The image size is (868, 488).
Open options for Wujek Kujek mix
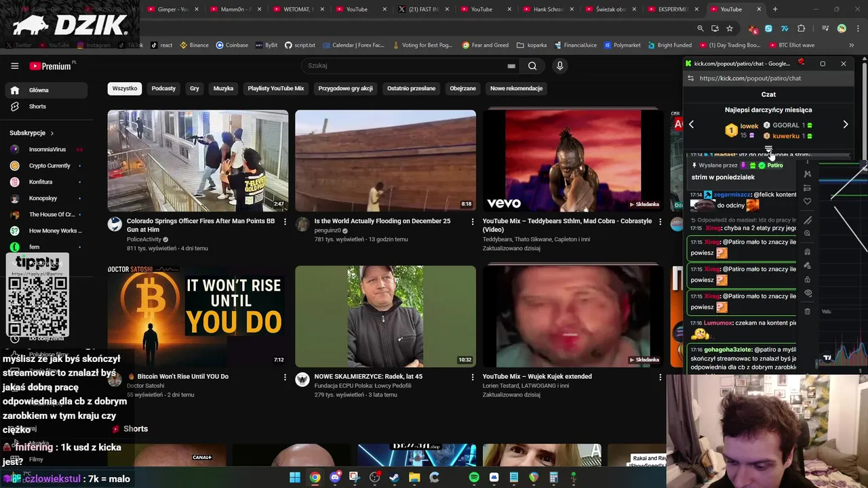(660, 377)
